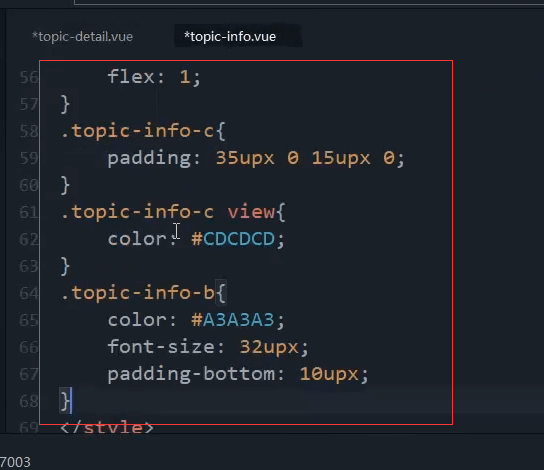Click line number 57 in gutter
The width and height of the screenshot is (544, 470).
coord(29,104)
